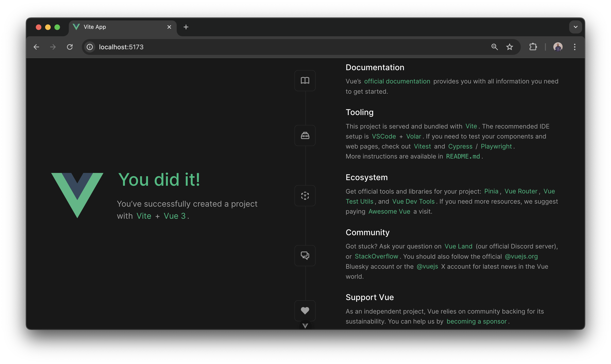Click the Community chat bubble icon

click(x=305, y=256)
